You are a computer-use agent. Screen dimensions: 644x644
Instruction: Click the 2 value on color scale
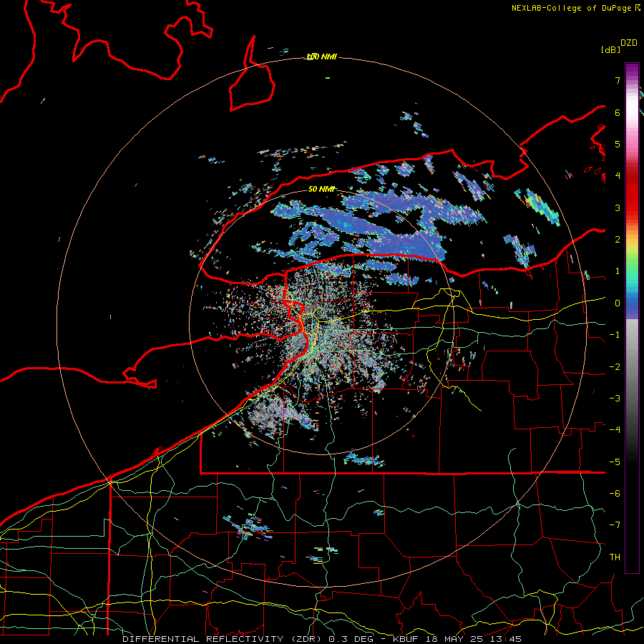click(x=618, y=240)
